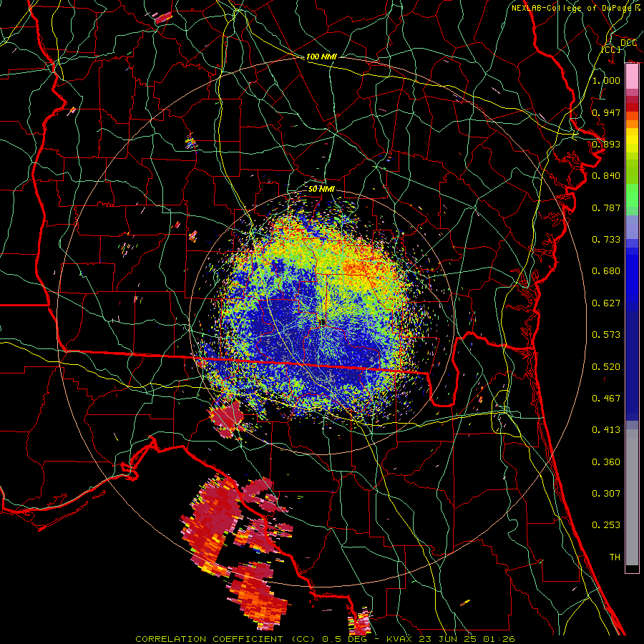This screenshot has width=644, height=644.
Task: Click the 0.733 value on the scale
Action: [606, 240]
